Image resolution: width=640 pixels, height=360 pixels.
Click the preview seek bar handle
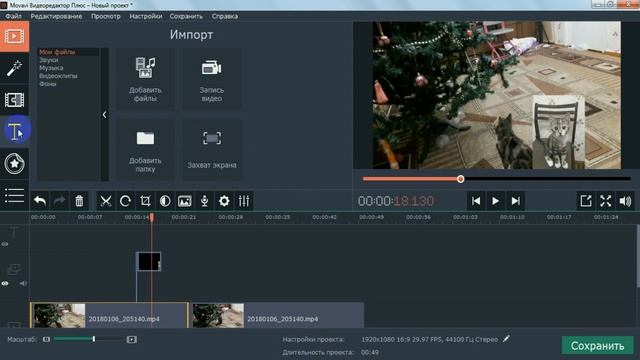coord(460,179)
